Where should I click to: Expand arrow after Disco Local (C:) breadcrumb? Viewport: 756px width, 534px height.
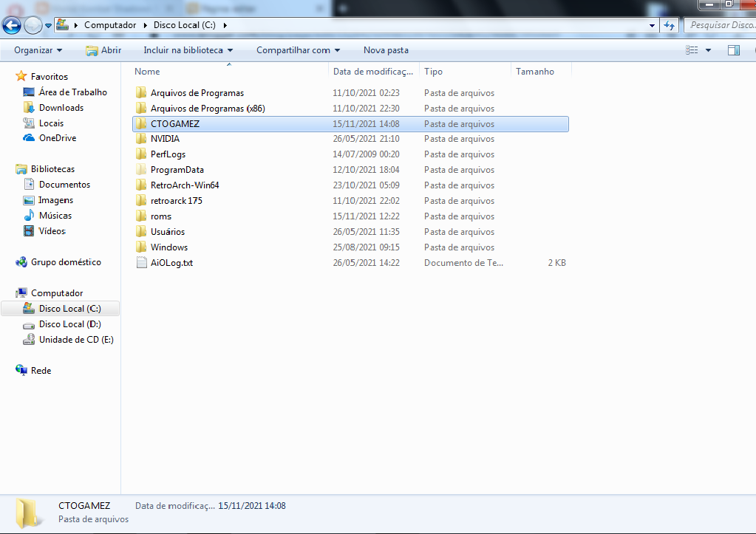point(225,25)
